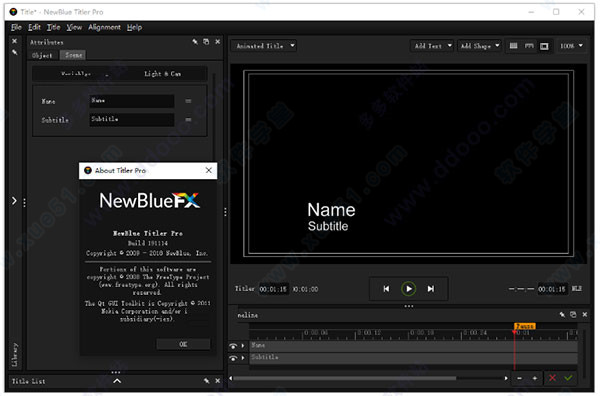Switch to the Scene tab
Viewport: 600px width, 396px height.
click(73, 55)
